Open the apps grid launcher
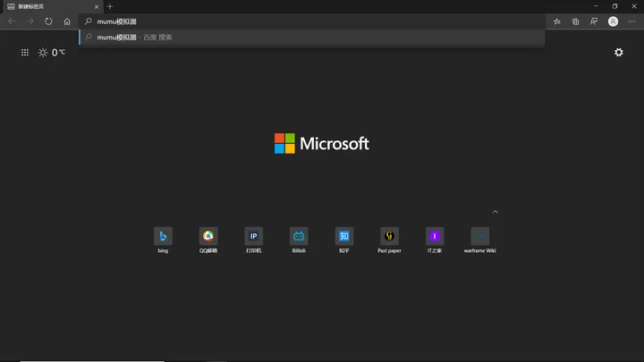Screen dimensions: 644x362 coord(25,53)
